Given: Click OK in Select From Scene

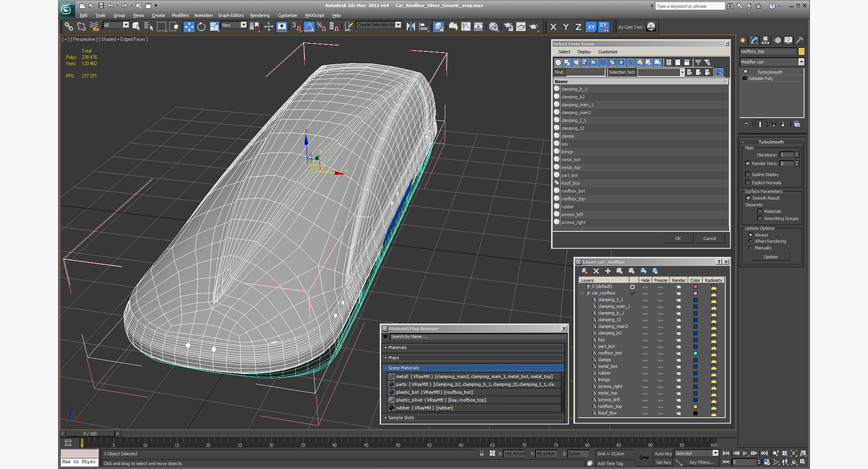Looking at the screenshot, I should 678,238.
